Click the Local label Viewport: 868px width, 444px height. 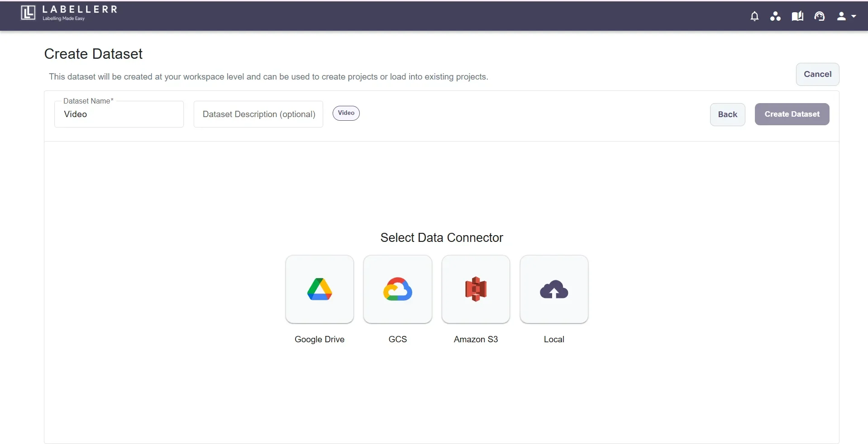[x=554, y=339]
